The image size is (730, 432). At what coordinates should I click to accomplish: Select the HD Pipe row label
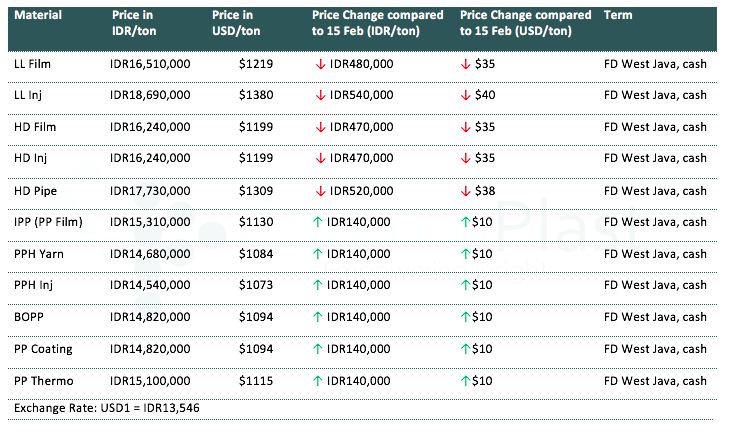tap(37, 190)
